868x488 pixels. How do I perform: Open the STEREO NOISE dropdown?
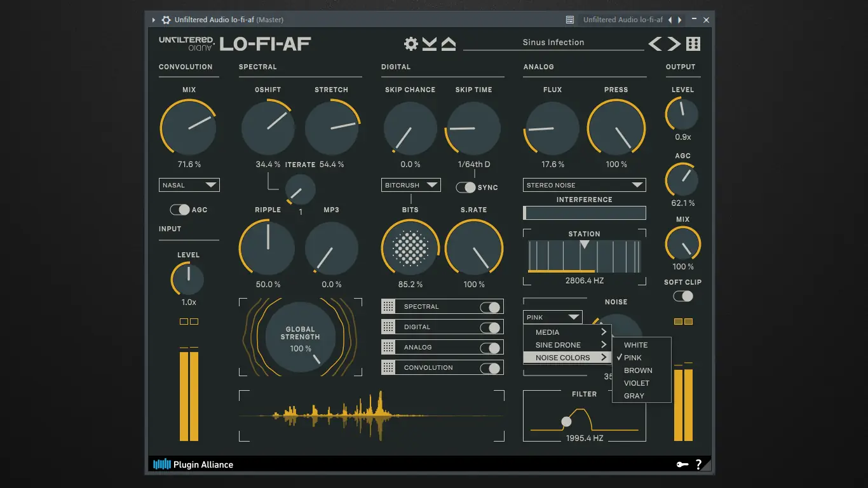585,185
